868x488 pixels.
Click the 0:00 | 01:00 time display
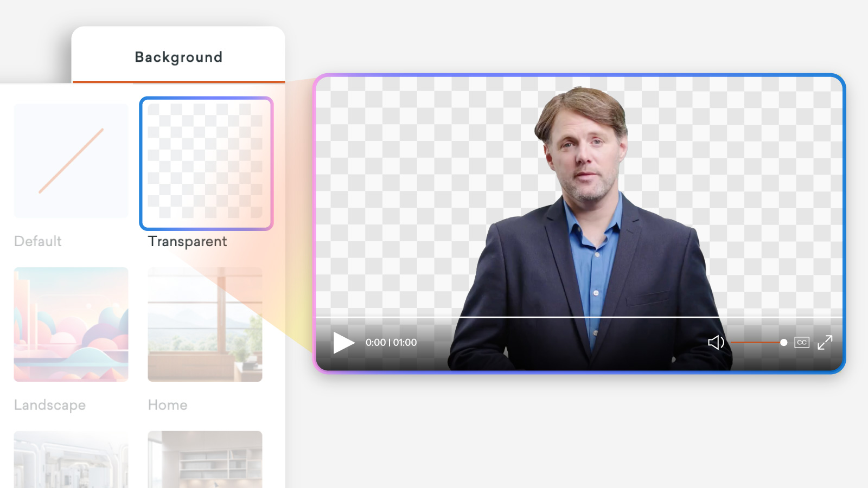tap(391, 343)
